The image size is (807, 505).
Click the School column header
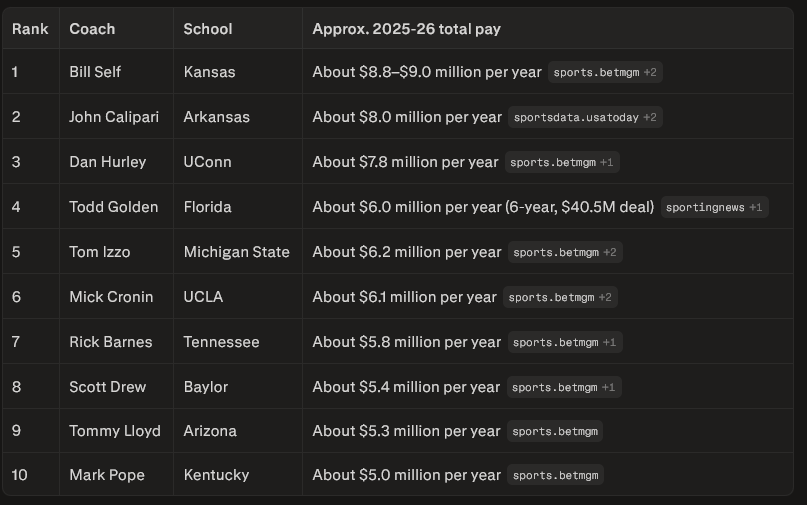coord(208,29)
